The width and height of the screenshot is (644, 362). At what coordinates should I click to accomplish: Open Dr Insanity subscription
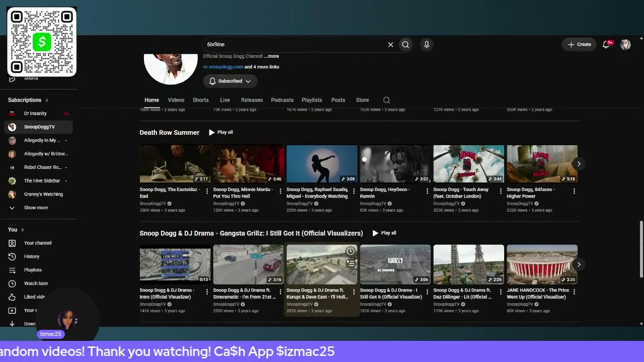[x=39, y=114]
